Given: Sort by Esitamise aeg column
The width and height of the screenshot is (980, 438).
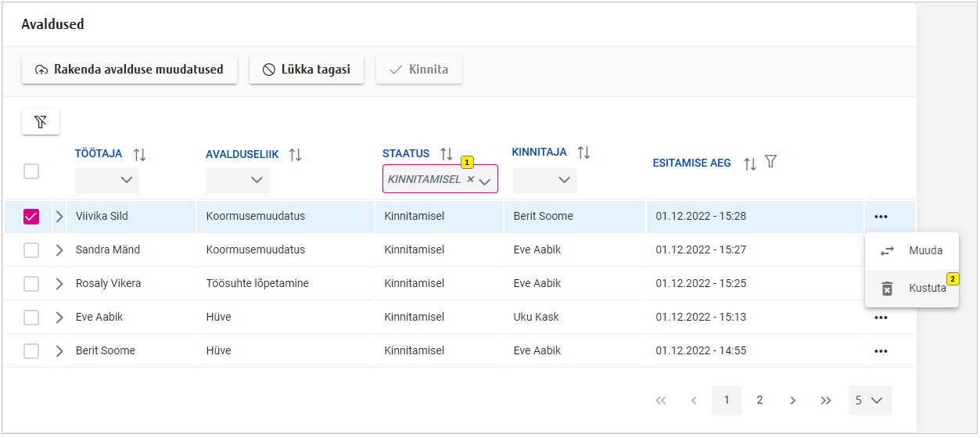Looking at the screenshot, I should (749, 163).
